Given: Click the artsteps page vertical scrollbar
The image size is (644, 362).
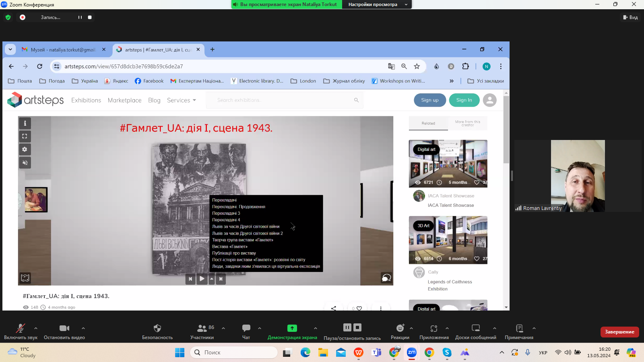Looking at the screenshot, I should (x=506, y=130).
